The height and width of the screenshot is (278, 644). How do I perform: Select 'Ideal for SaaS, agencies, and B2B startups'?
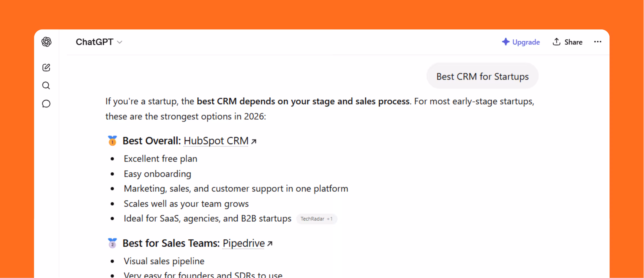point(208,218)
